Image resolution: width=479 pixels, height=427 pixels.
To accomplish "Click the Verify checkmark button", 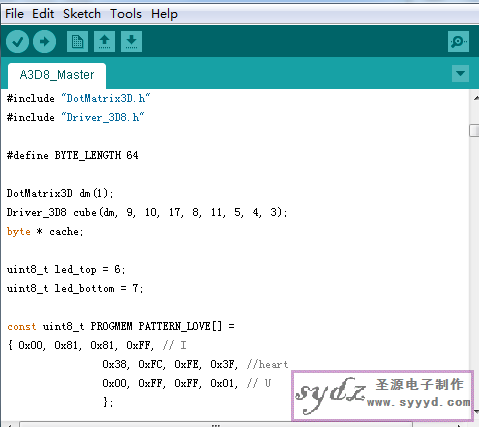I will tap(17, 42).
